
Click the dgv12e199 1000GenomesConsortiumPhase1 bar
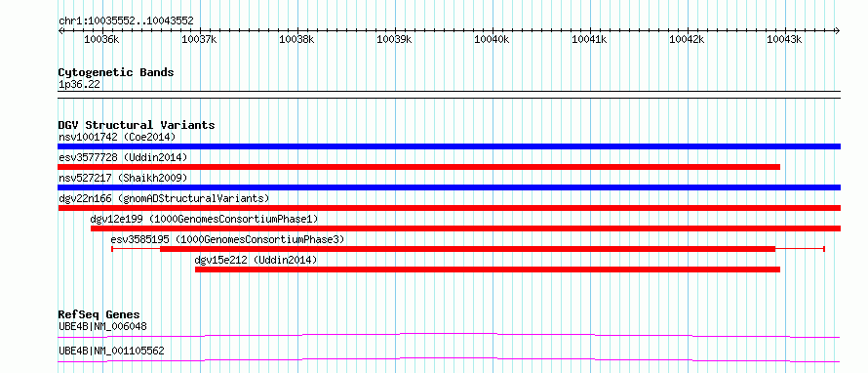coord(465,228)
